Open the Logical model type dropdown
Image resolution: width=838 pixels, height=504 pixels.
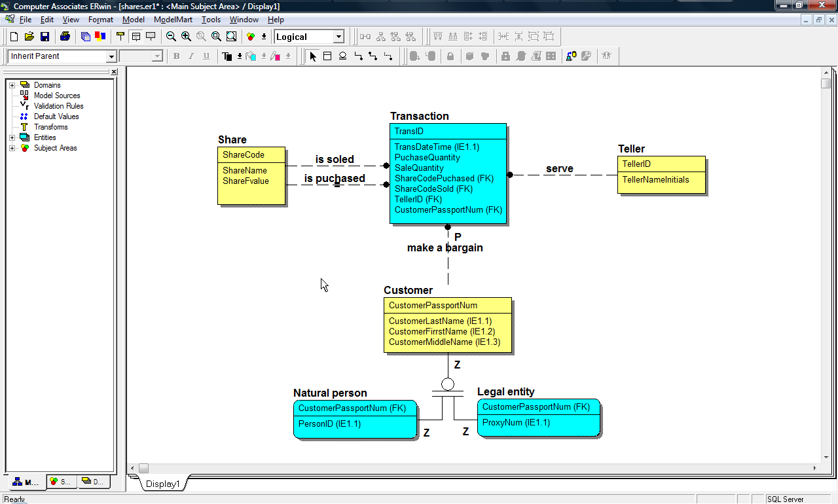coord(338,37)
